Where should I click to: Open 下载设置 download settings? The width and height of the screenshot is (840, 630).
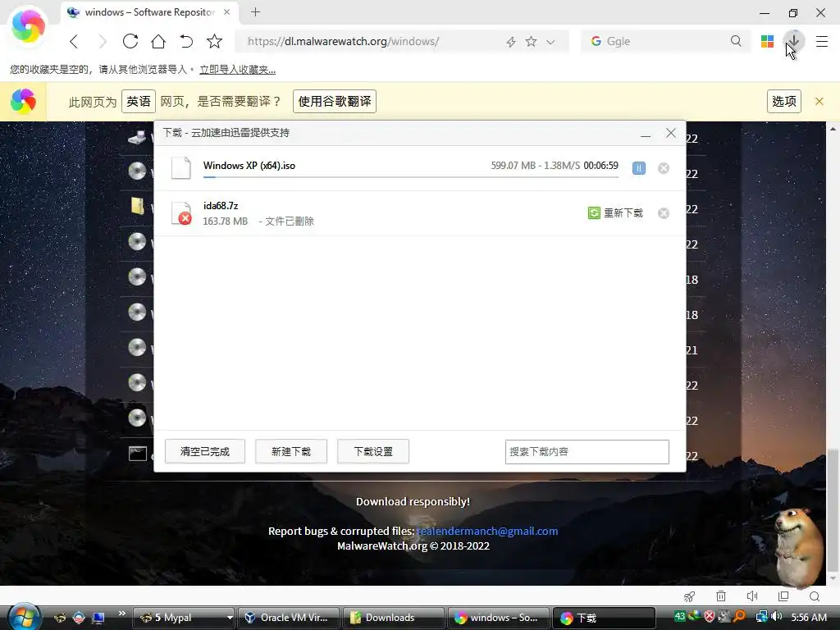[373, 452]
